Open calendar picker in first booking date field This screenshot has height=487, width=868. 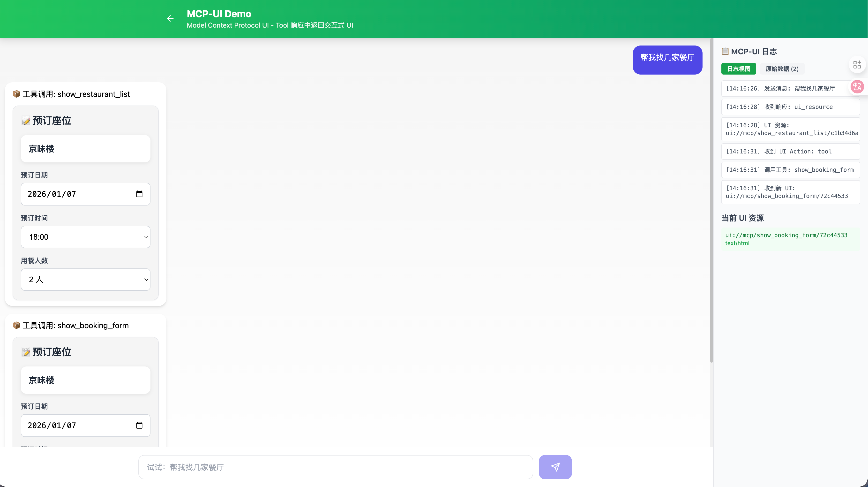(x=139, y=194)
